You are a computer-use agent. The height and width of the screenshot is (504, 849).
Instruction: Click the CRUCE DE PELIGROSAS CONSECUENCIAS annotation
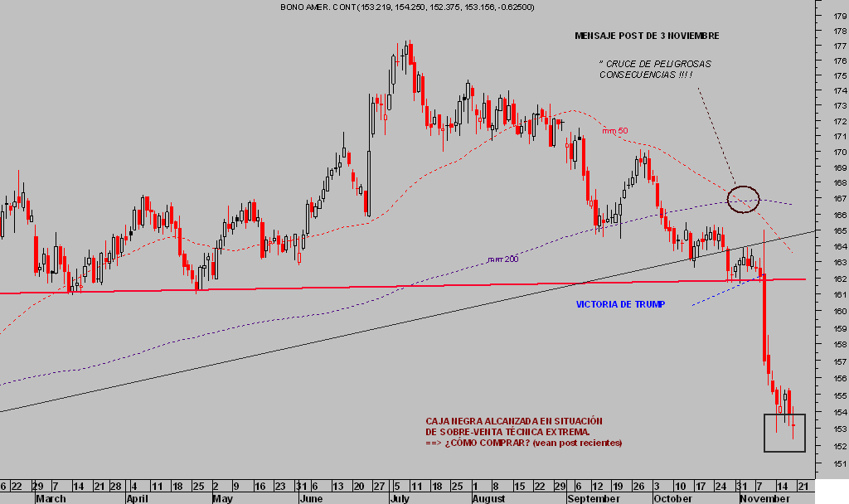tap(655, 70)
